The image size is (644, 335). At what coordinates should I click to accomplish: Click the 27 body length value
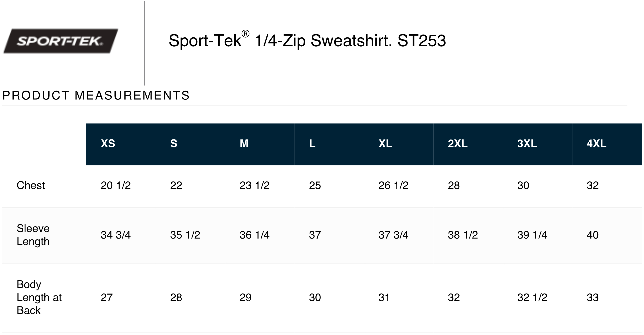[107, 297]
